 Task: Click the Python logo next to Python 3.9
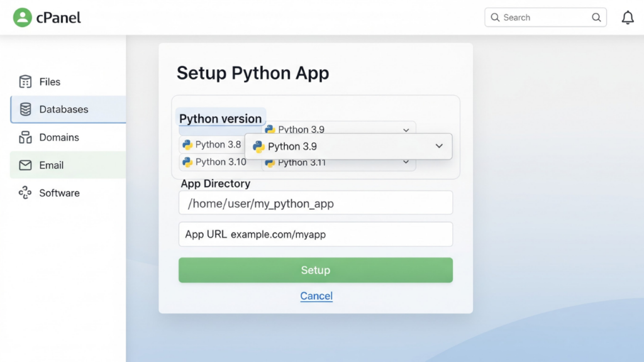point(260,146)
